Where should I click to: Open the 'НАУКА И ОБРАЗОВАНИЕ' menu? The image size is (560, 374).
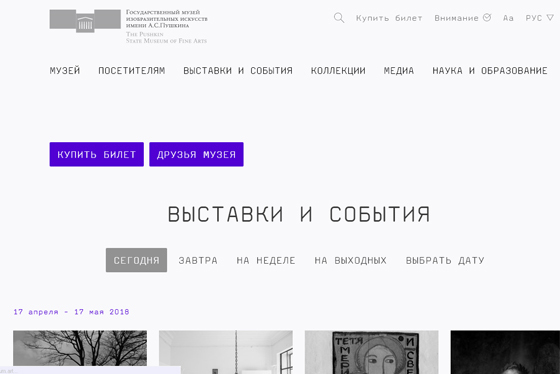coord(490,71)
